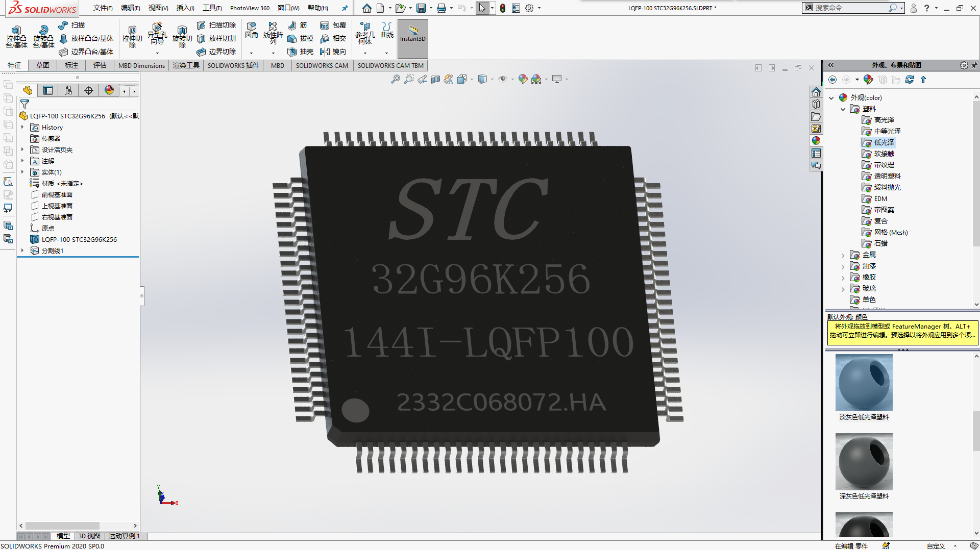The height and width of the screenshot is (550, 980).
Task: Select the Mirror (镜向) tool
Action: (333, 52)
